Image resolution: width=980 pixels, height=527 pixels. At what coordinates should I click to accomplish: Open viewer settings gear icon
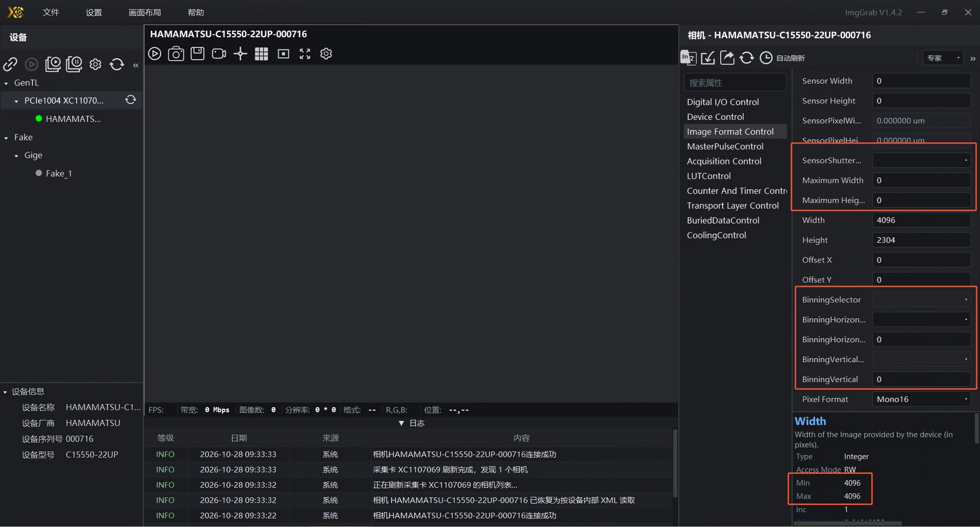coord(326,54)
